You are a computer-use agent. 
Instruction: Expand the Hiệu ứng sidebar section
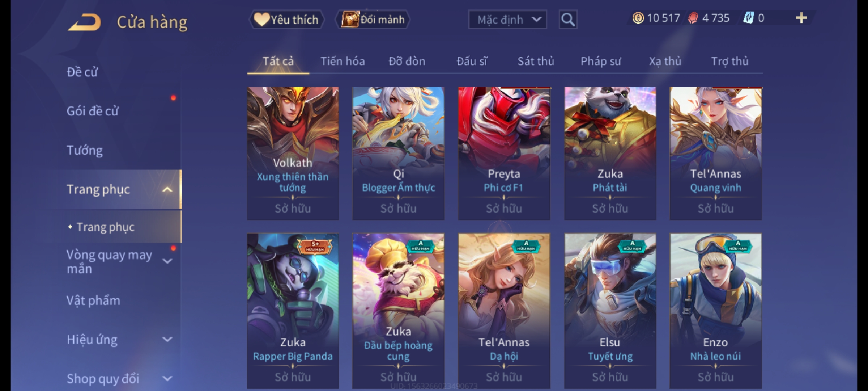(167, 340)
